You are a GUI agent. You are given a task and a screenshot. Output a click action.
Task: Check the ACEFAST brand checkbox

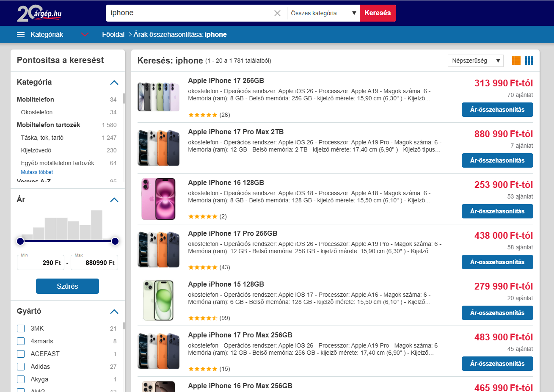coord(21,354)
